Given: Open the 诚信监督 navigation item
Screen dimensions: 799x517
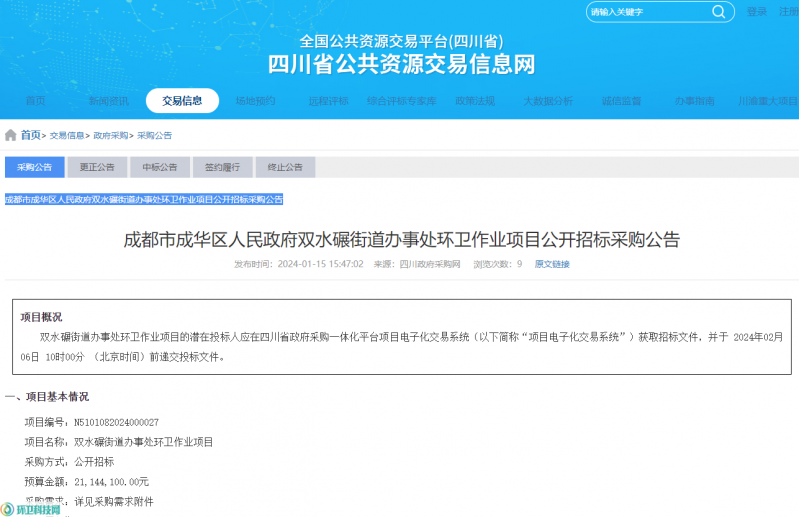Looking at the screenshot, I should (621, 101).
